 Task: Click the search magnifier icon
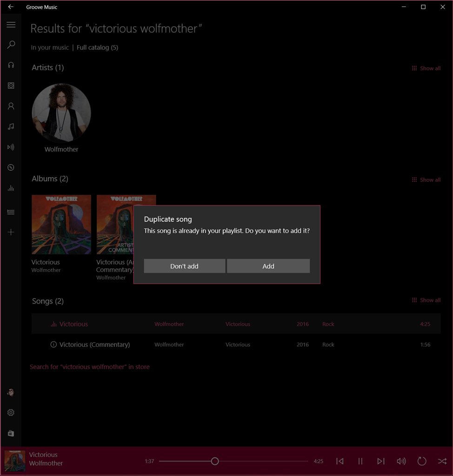pyautogui.click(x=11, y=45)
